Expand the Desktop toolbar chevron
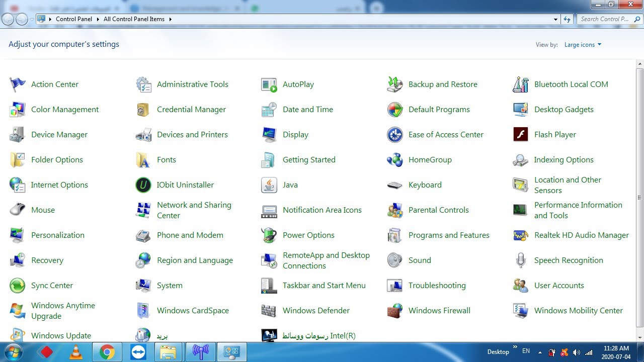Viewport: 644px width, 362px height. pyautogui.click(x=515, y=347)
